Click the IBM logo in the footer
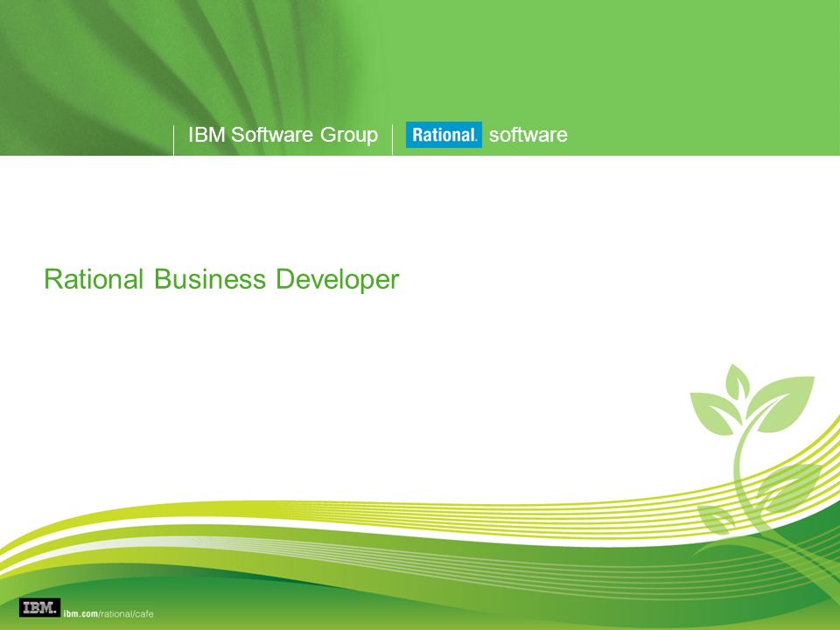Viewport: 840px width, 630px height. click(x=39, y=607)
